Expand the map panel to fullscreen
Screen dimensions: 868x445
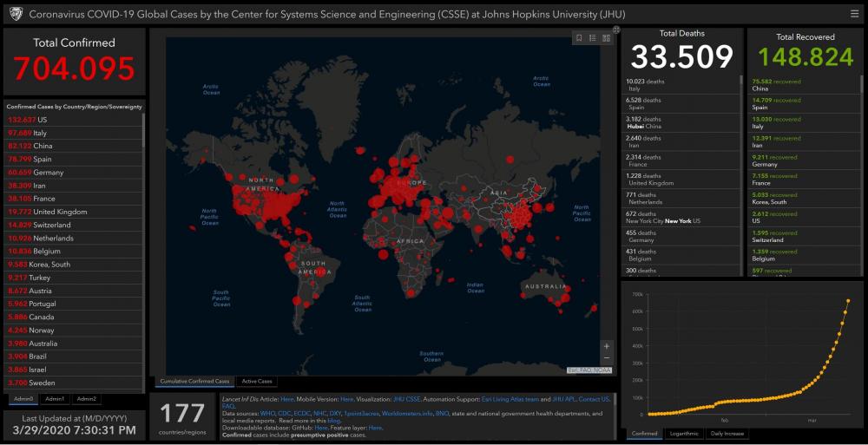[616, 29]
